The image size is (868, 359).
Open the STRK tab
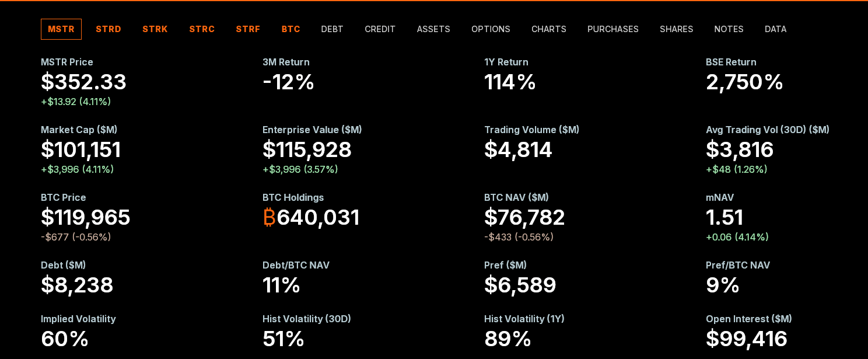pos(155,29)
